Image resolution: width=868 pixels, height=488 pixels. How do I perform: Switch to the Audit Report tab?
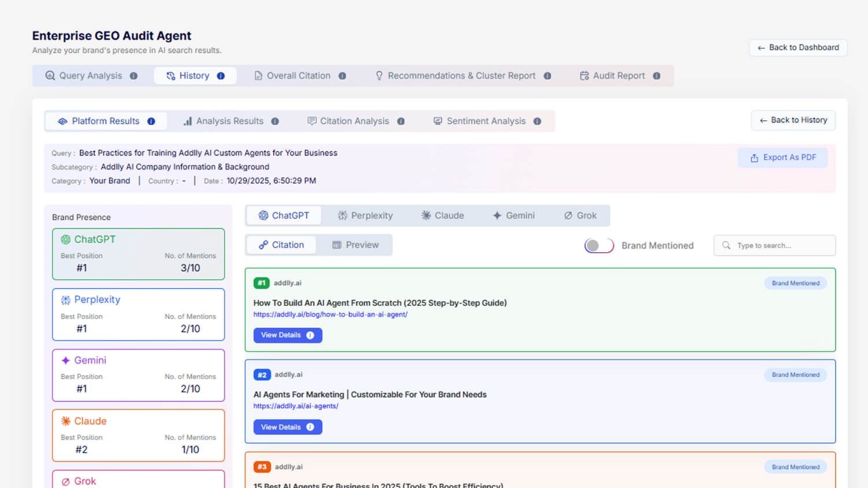[x=620, y=76]
